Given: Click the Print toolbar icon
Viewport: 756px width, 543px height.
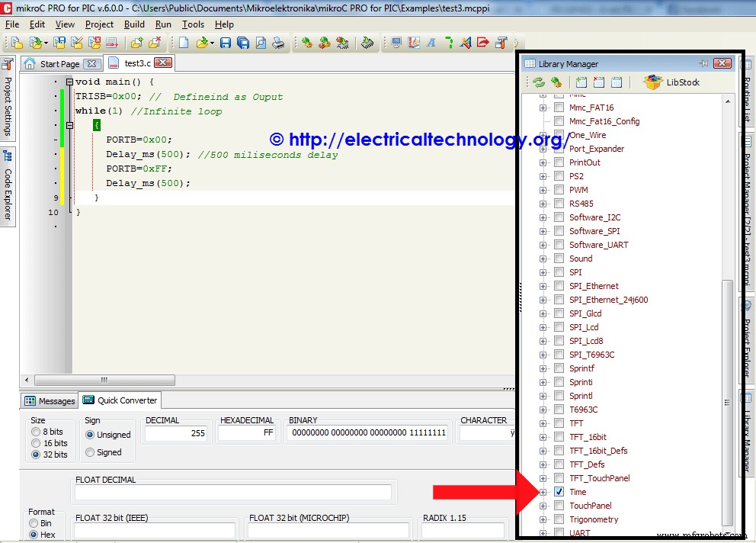Looking at the screenshot, I should point(280,43).
